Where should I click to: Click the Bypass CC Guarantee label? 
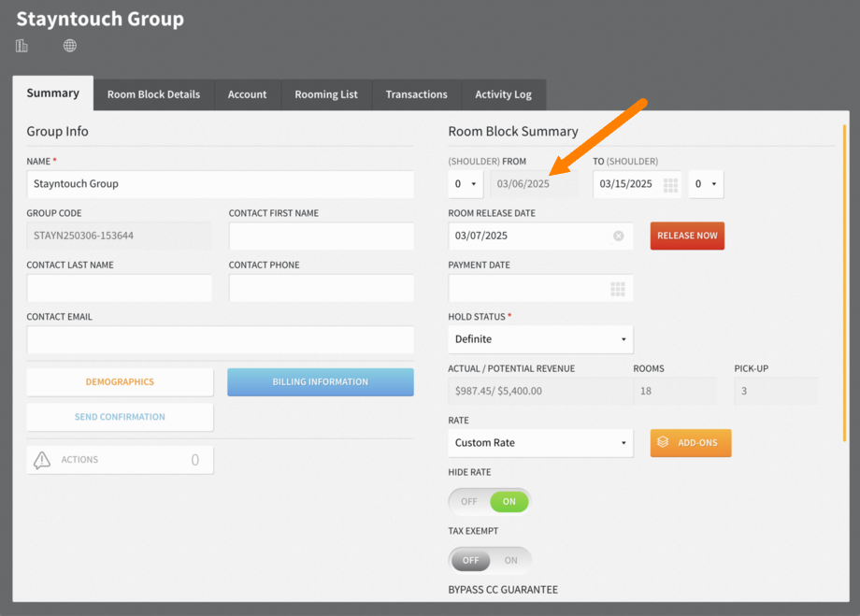click(503, 590)
